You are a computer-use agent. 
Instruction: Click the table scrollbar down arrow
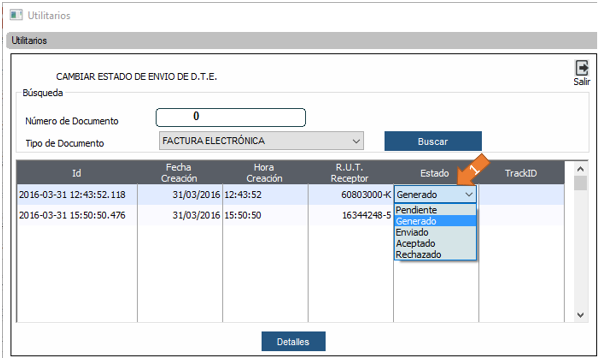[x=580, y=315]
